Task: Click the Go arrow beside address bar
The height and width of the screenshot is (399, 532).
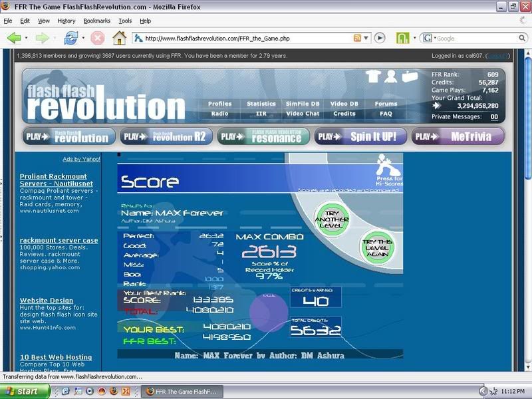Action: click(x=380, y=38)
